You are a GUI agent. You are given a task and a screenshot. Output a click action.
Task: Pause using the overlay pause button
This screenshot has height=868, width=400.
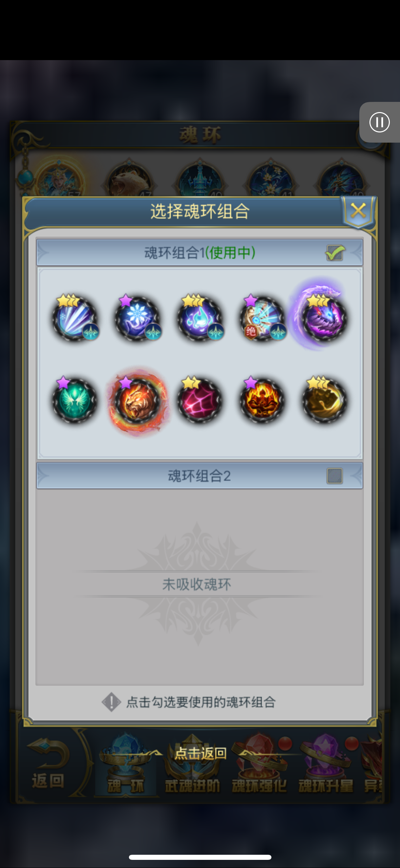pyautogui.click(x=379, y=122)
